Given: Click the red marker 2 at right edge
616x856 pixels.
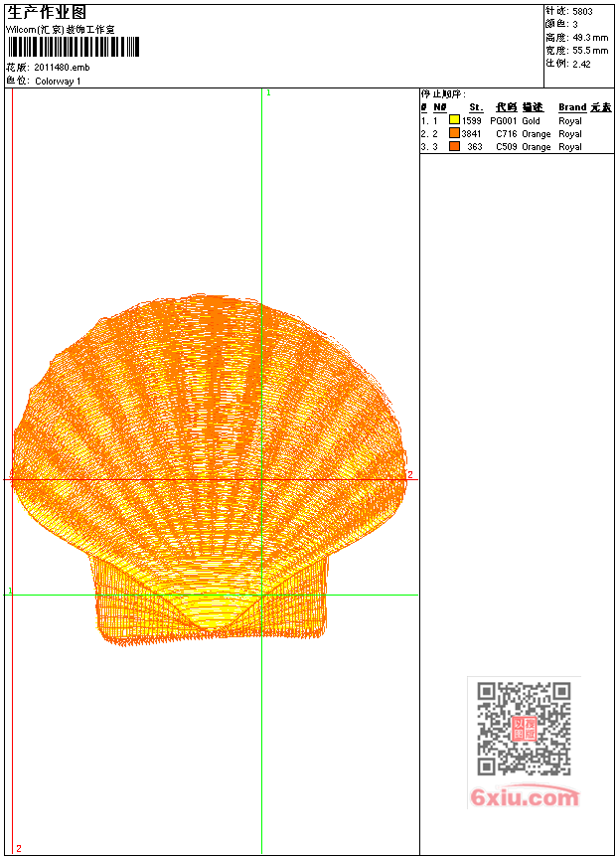Looking at the screenshot, I should pos(409,475).
